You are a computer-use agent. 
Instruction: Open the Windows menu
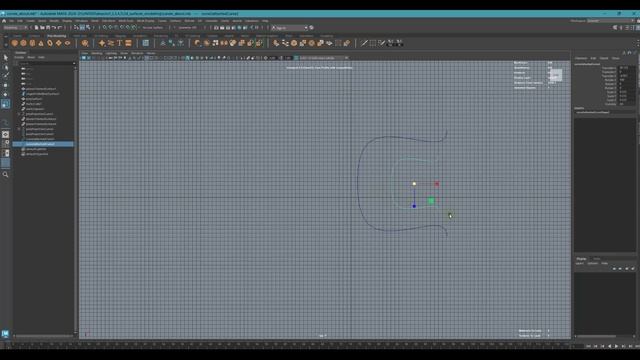81,20
